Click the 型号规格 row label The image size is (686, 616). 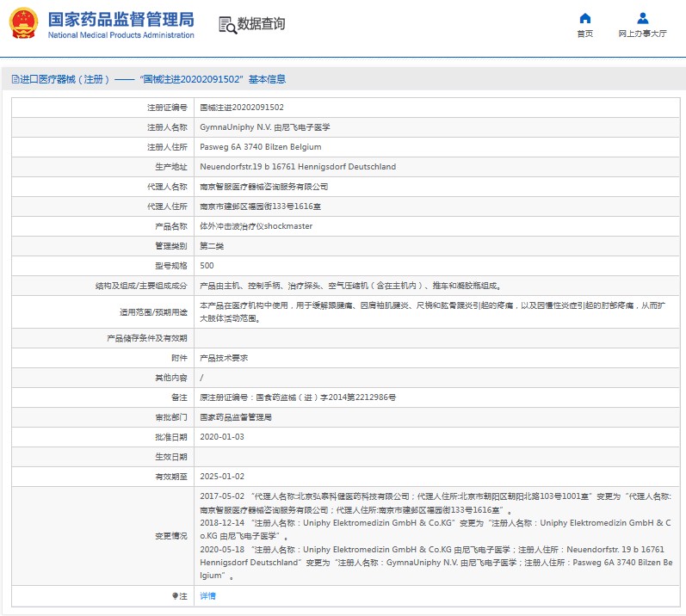(171, 266)
